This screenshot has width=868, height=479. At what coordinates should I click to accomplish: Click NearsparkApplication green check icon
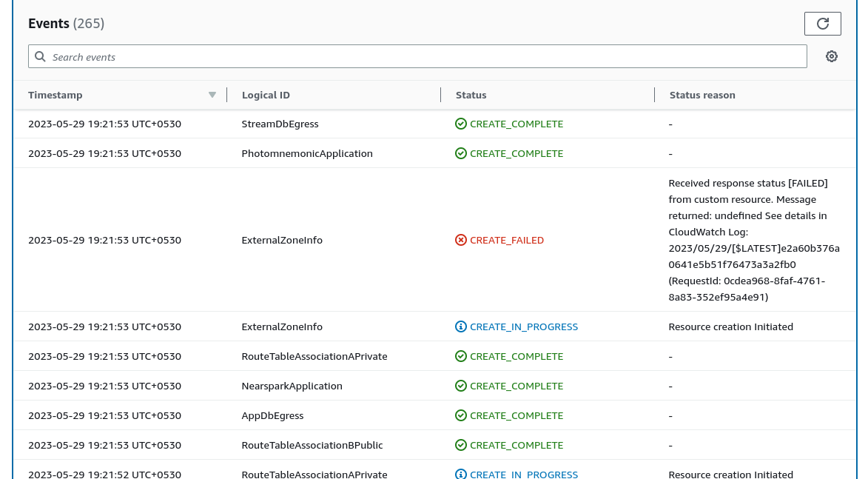point(460,386)
